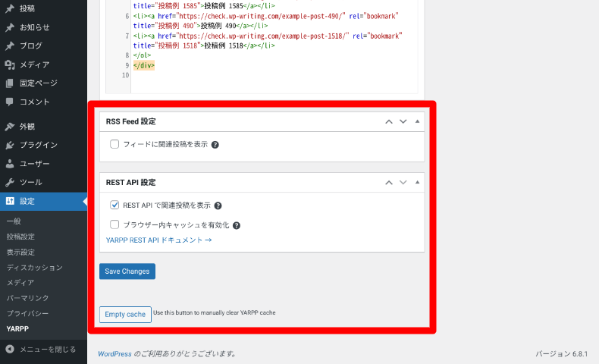Click the closing </div> code line
599x364 pixels.
143,65
